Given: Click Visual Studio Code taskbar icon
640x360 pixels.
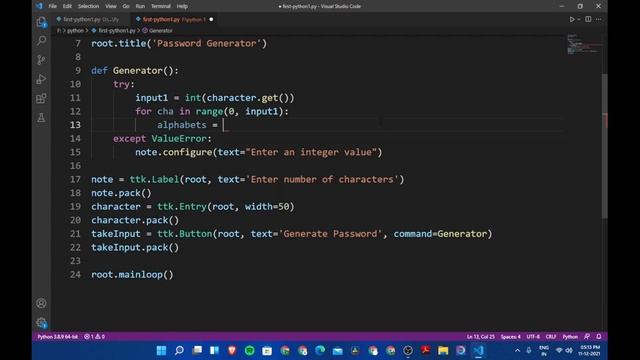Looking at the screenshot, I should 478,351.
